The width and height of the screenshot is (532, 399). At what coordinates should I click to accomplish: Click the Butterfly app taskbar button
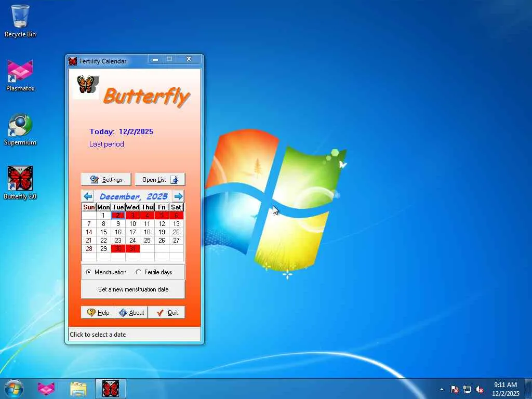point(111,389)
